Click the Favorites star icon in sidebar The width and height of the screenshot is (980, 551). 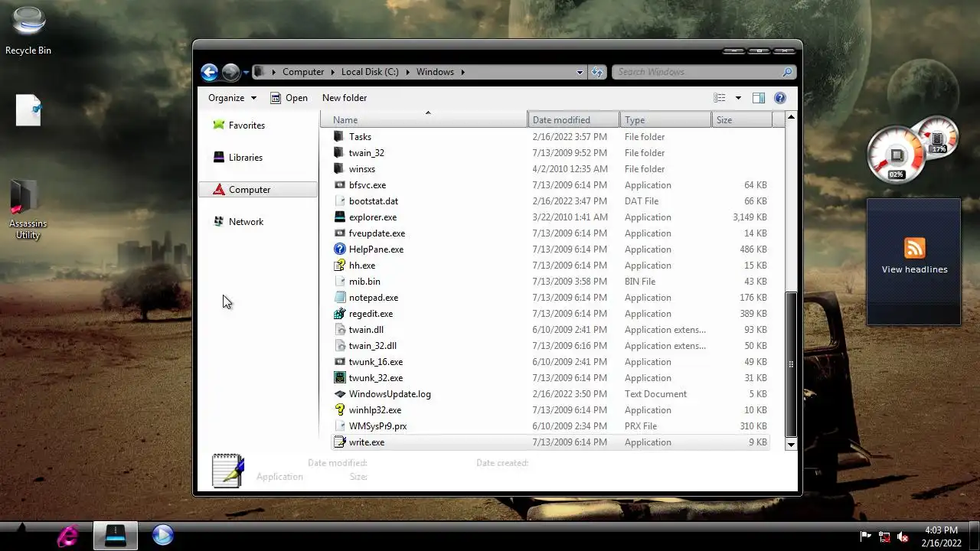tap(219, 126)
